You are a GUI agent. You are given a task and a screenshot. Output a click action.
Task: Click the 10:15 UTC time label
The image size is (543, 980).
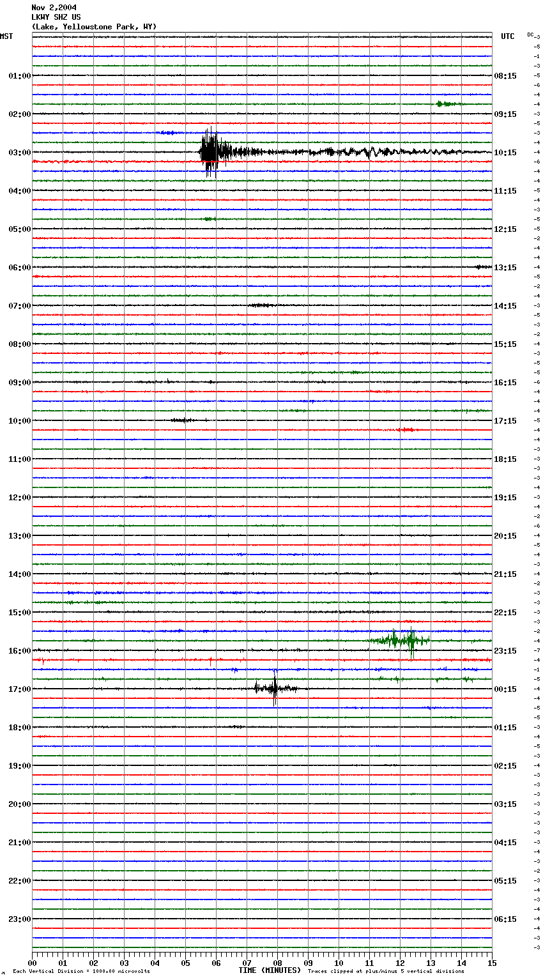click(505, 153)
